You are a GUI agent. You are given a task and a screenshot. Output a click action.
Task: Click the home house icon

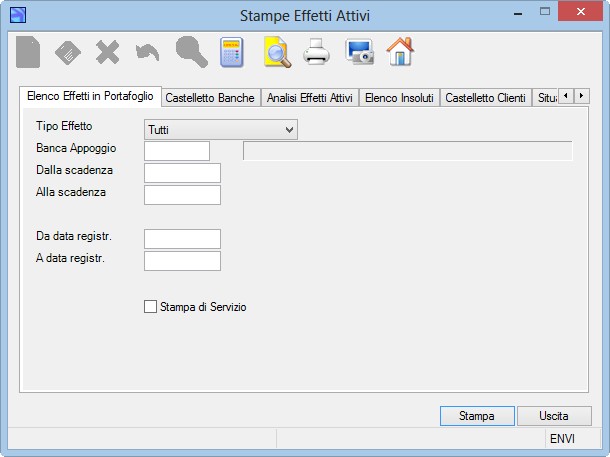tap(400, 51)
